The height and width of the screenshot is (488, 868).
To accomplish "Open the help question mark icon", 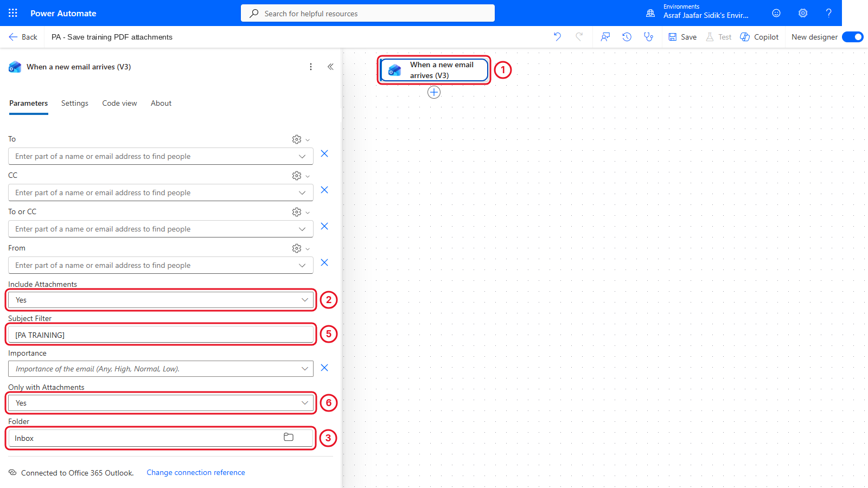I will [828, 13].
